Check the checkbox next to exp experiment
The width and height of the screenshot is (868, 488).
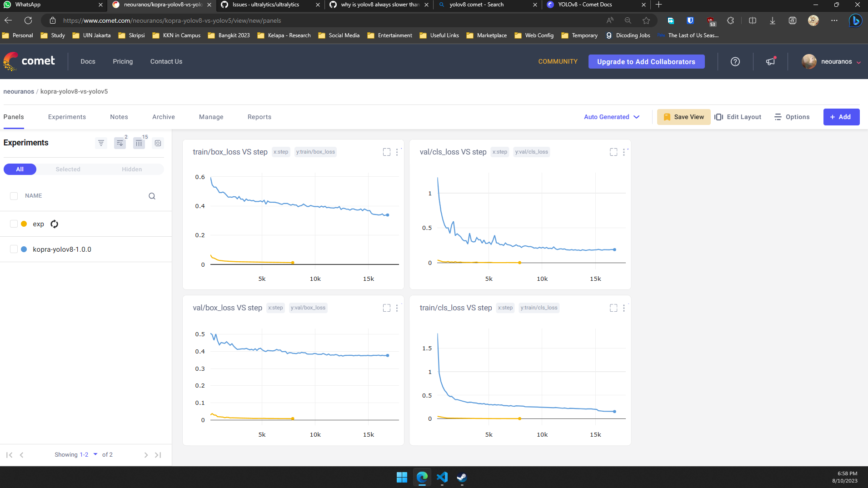(x=13, y=224)
